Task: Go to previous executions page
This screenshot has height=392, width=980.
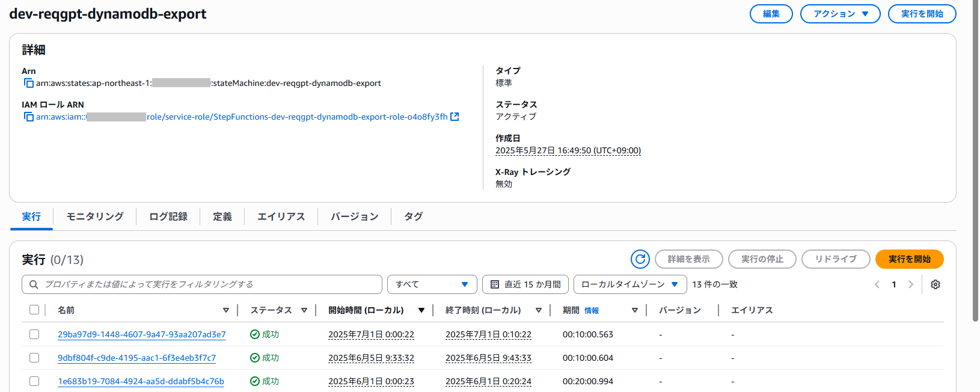Action: [877, 284]
